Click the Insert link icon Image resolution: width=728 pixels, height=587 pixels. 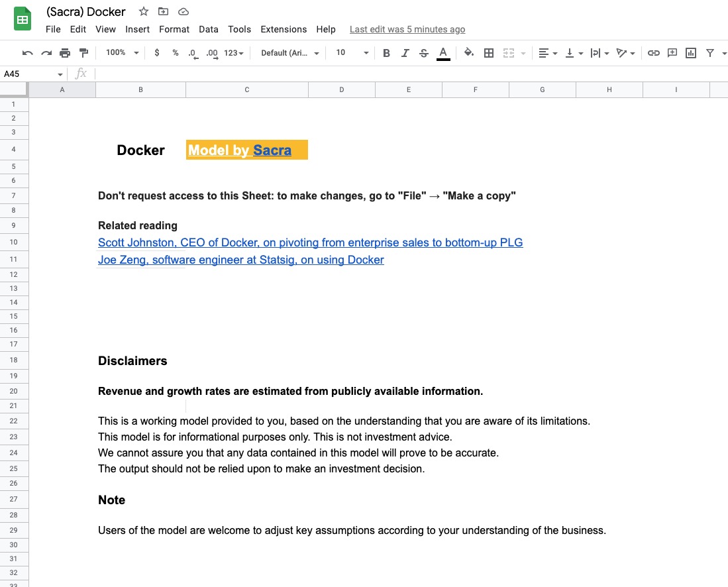tap(653, 53)
